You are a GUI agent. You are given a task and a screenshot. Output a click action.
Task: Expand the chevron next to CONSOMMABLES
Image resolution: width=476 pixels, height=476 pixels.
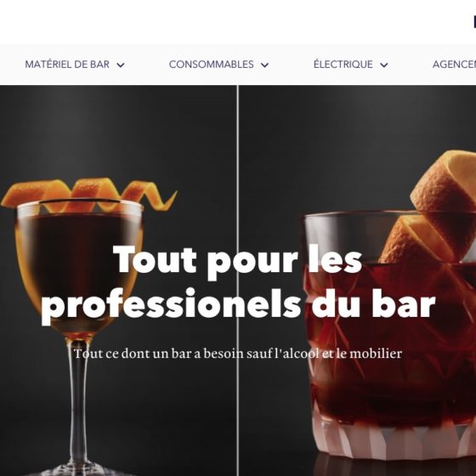click(264, 65)
